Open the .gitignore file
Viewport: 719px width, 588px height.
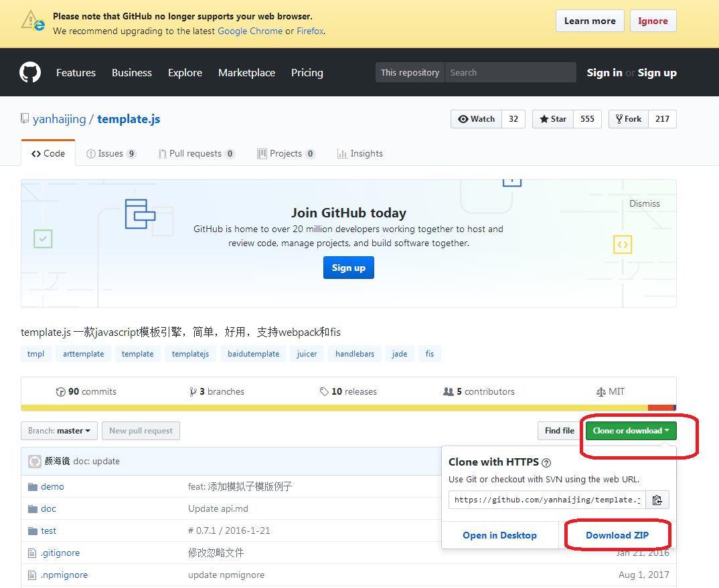pyautogui.click(x=60, y=553)
